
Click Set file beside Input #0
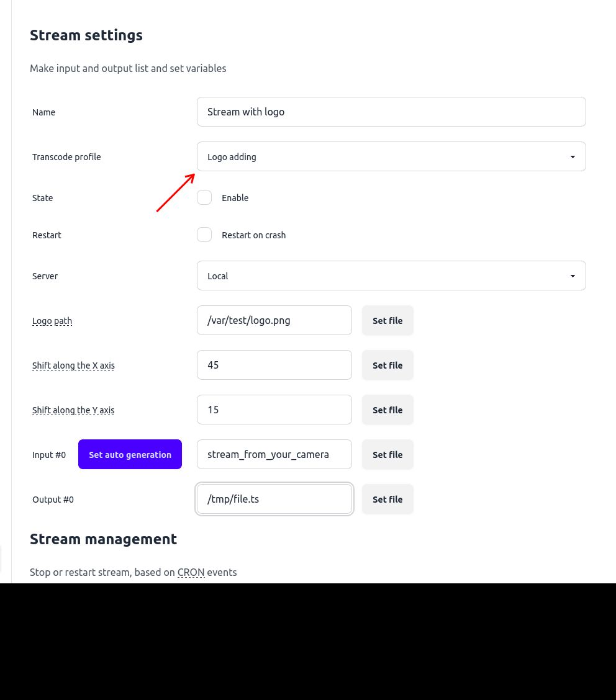(x=387, y=454)
